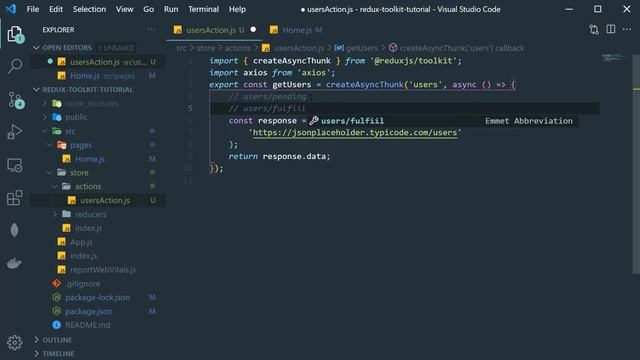This screenshot has height=360, width=640.
Task: Open the File menu
Action: point(33,9)
